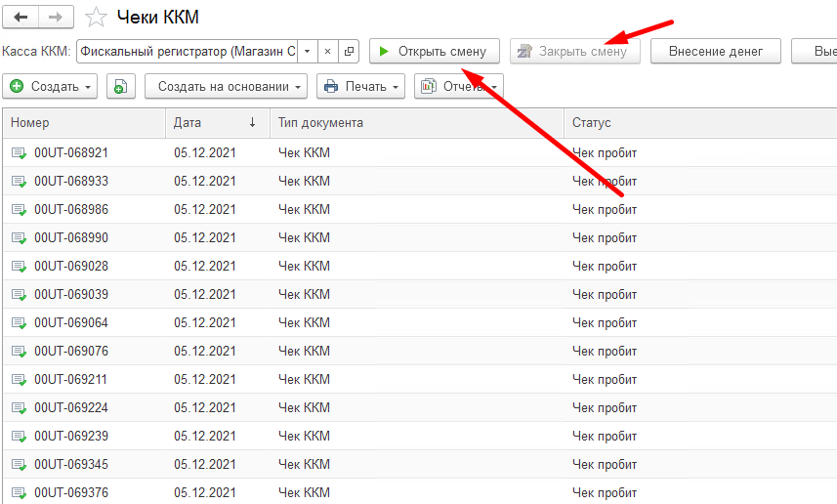The height and width of the screenshot is (504, 837).
Task: Select document icon of row 00UT-068921
Action: pos(19,153)
